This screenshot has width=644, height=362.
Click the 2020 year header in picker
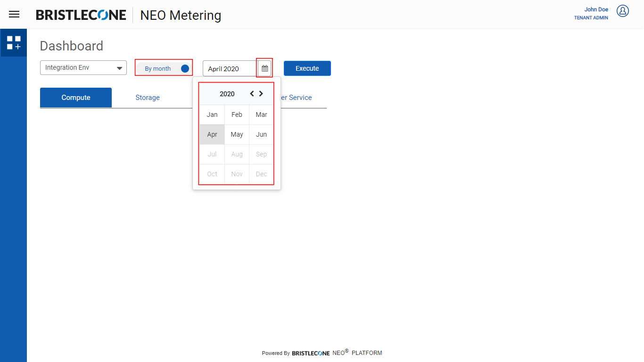click(227, 94)
